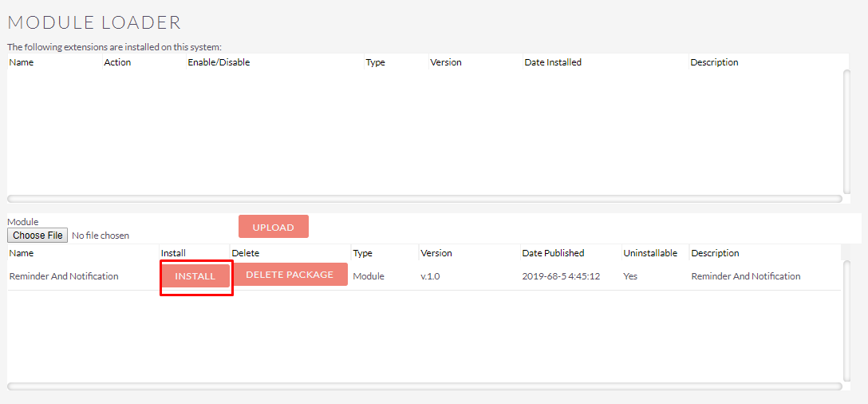Screen dimensions: 868x404
Task: Click the uploaded packages vertical scrollbar
Action: tap(846, 320)
